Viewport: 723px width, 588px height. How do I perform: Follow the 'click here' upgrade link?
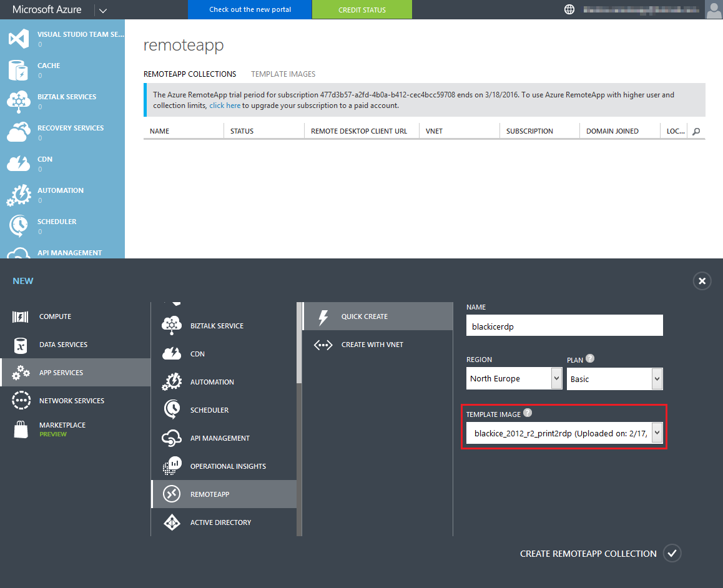pyautogui.click(x=225, y=105)
